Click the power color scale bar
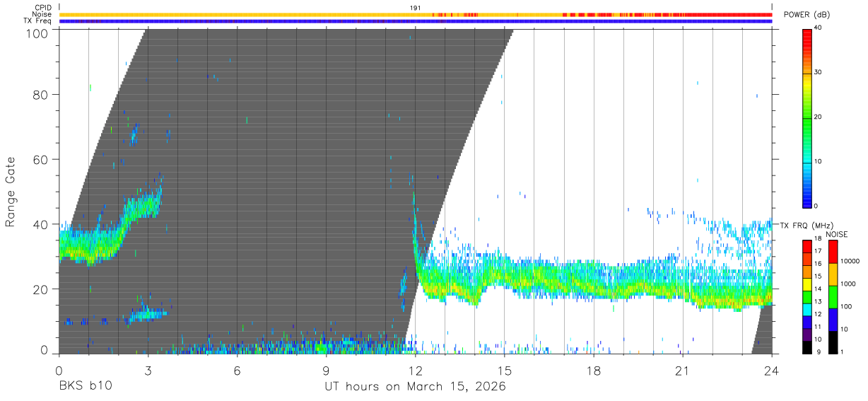 (807, 117)
